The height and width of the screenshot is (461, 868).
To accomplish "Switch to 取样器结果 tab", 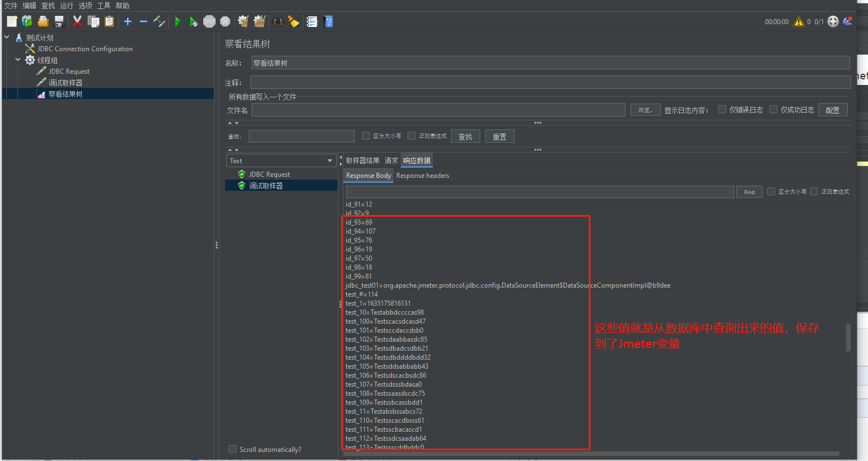I will pos(363,160).
